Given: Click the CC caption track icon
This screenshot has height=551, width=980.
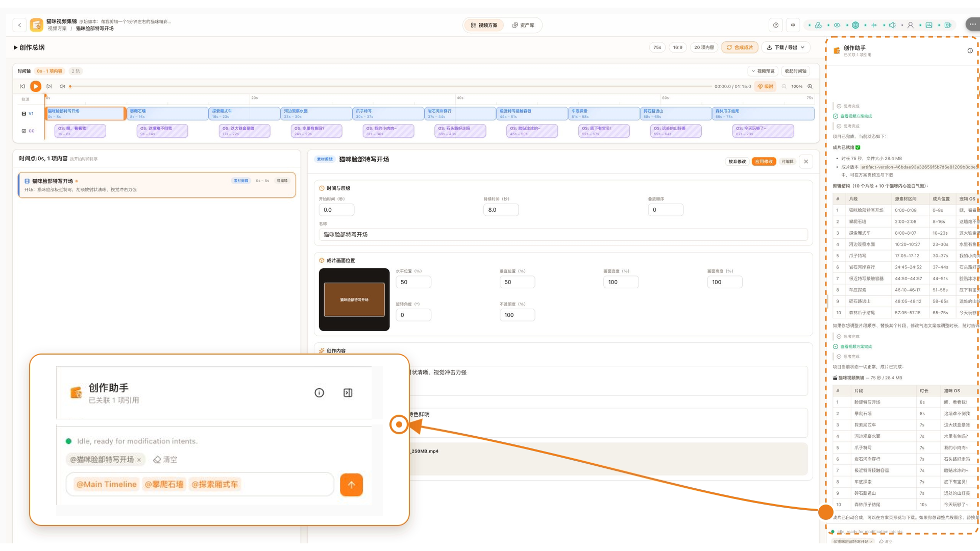Looking at the screenshot, I should (x=24, y=131).
